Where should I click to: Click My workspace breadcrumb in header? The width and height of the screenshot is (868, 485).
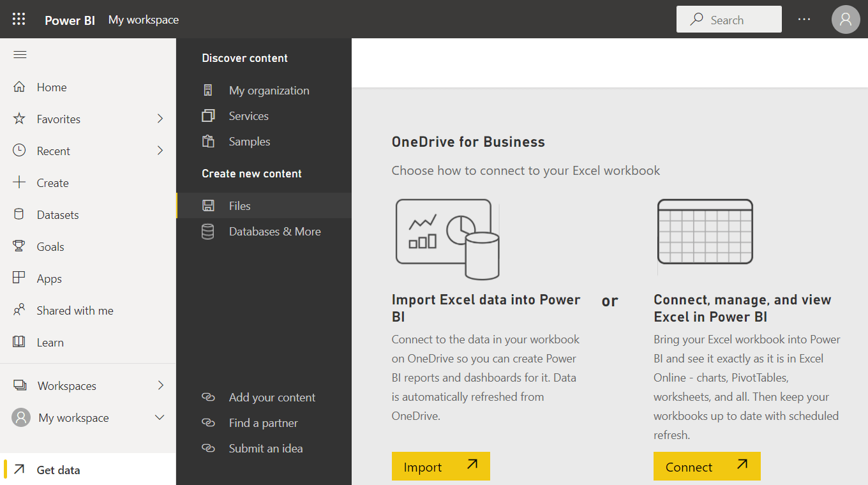coord(144,20)
